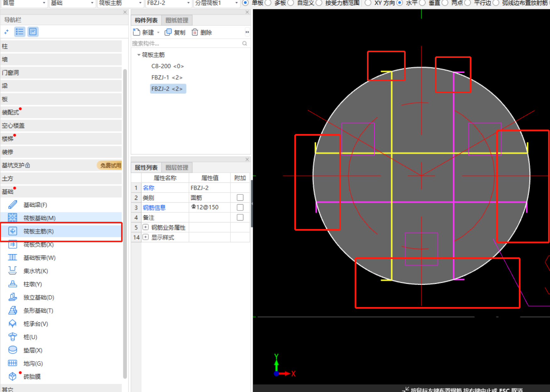This screenshot has height=392, width=550.
Task: Open the 梁 navigation category
Action: tap(61, 86)
